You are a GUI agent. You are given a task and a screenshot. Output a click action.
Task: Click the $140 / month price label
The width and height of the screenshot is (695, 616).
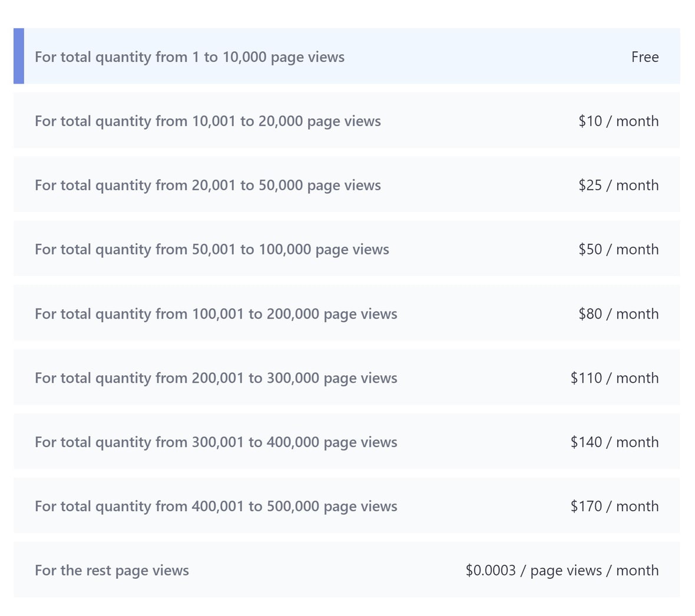(x=614, y=442)
